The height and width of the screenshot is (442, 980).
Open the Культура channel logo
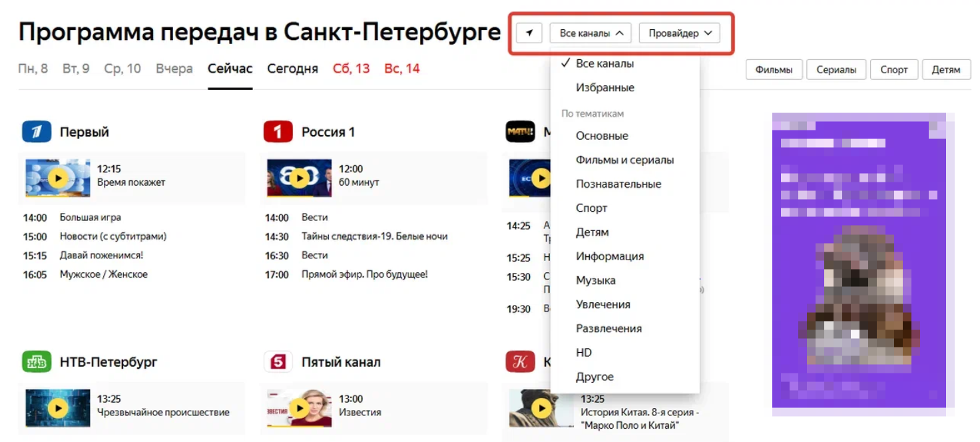[x=520, y=362]
